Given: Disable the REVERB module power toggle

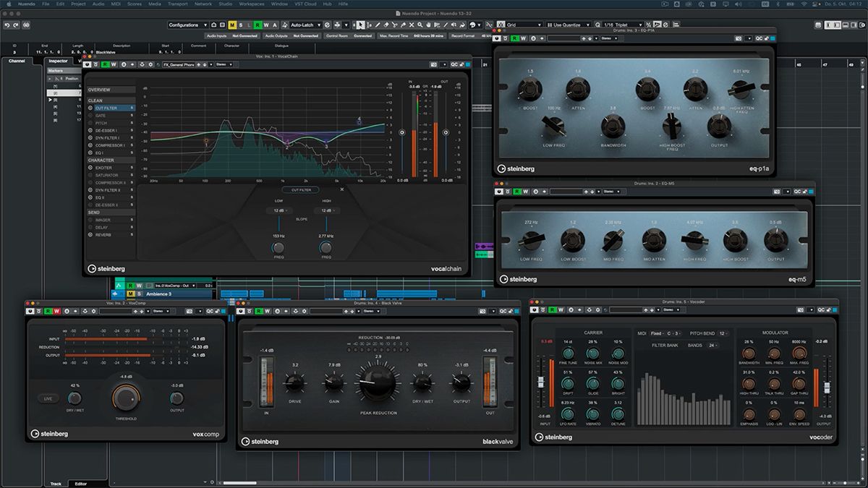Looking at the screenshot, I should [90, 235].
